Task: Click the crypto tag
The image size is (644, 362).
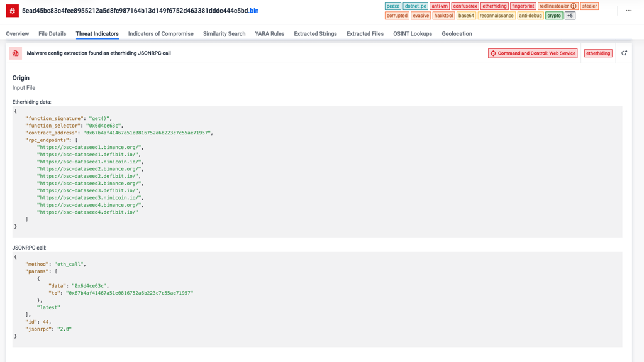Action: (x=554, y=16)
